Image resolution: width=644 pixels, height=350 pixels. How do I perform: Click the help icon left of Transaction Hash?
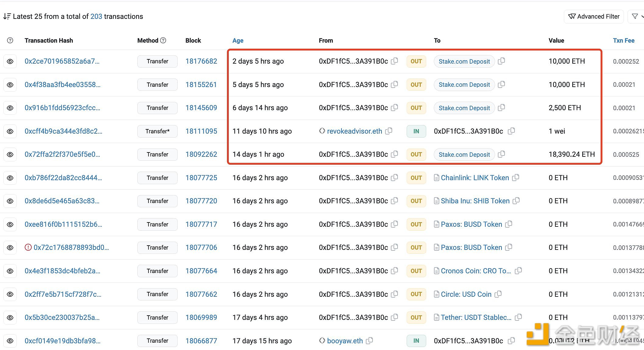click(x=10, y=40)
